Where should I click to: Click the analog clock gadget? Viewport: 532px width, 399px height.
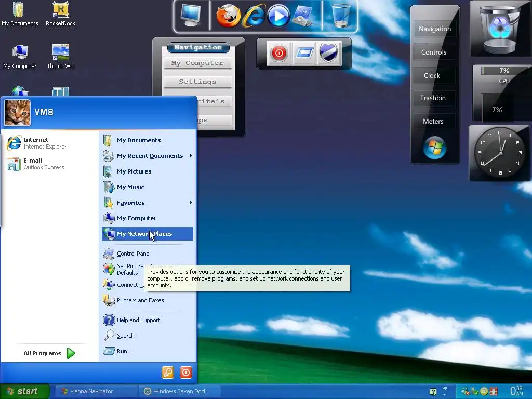click(500, 153)
